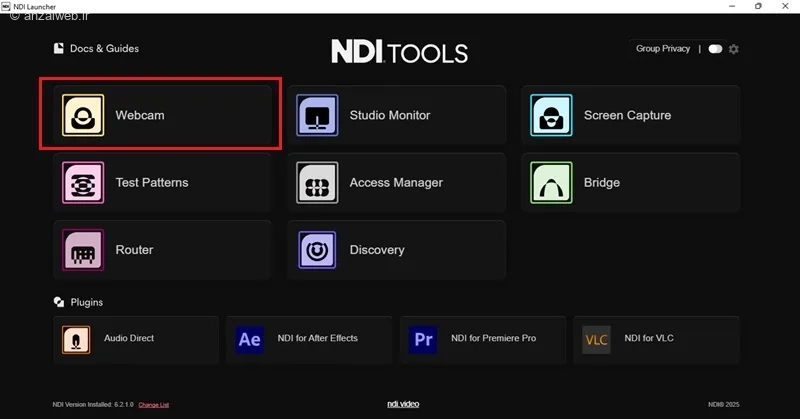Viewport: 800px width, 419px height.
Task: Open the Docs & Guides link
Action: tap(104, 48)
